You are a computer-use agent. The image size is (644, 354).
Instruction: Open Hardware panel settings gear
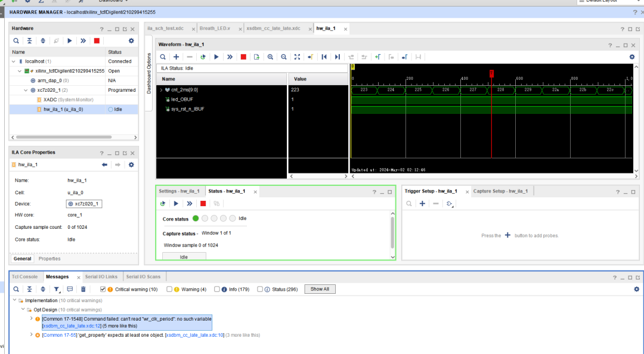coord(131,41)
